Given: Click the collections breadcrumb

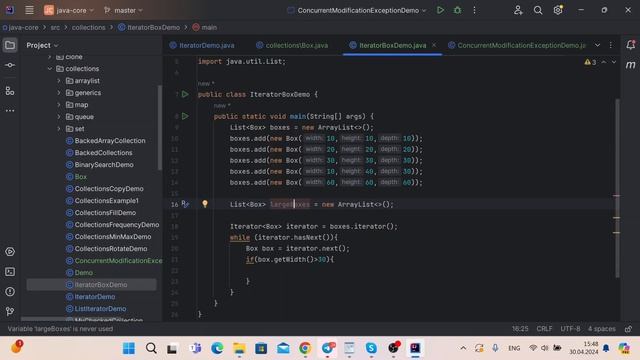Looking at the screenshot, I should (89, 27).
